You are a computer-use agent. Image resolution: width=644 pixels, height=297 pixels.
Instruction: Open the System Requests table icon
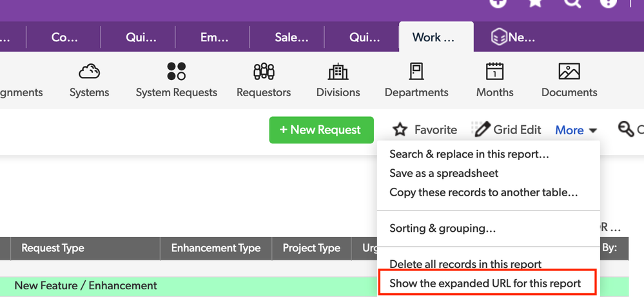(176, 71)
